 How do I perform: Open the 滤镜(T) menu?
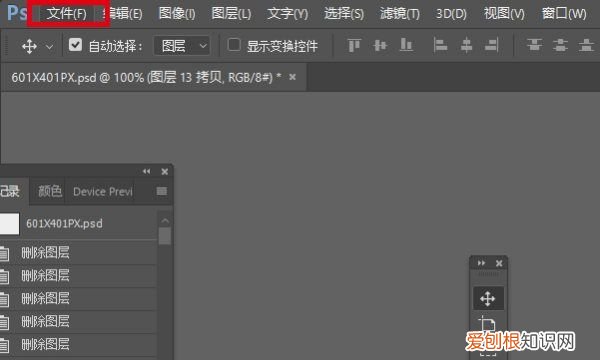[x=399, y=14]
